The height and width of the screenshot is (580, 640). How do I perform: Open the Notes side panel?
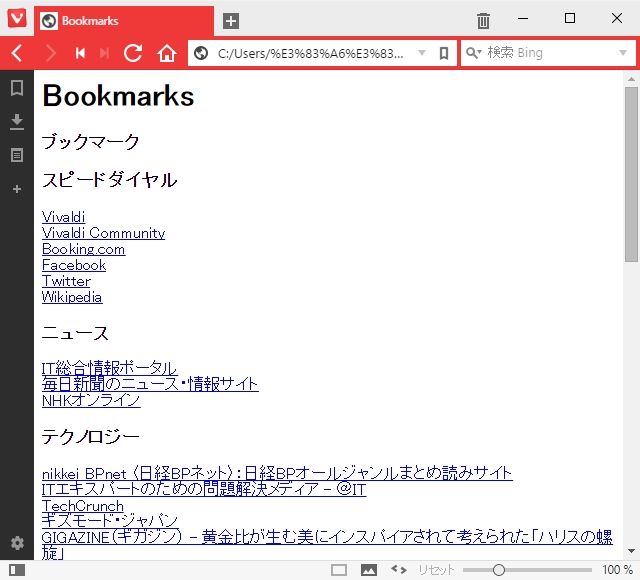[x=17, y=155]
